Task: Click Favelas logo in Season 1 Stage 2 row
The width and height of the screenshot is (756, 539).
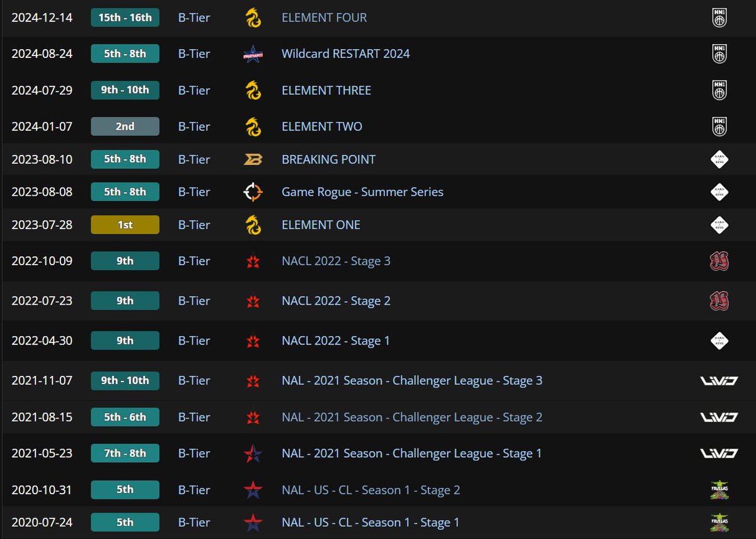Action: 719,490
